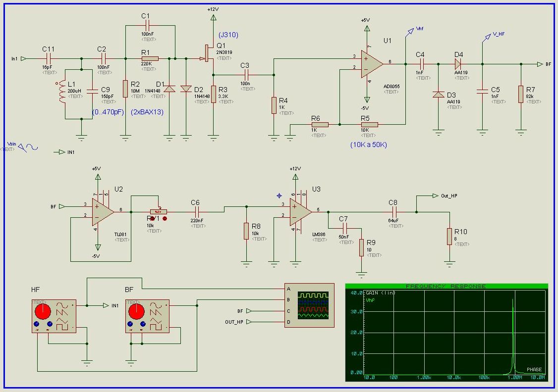This screenshot has height=392, width=558.
Task: Click the 'AD8055' part label
Action: [391, 86]
